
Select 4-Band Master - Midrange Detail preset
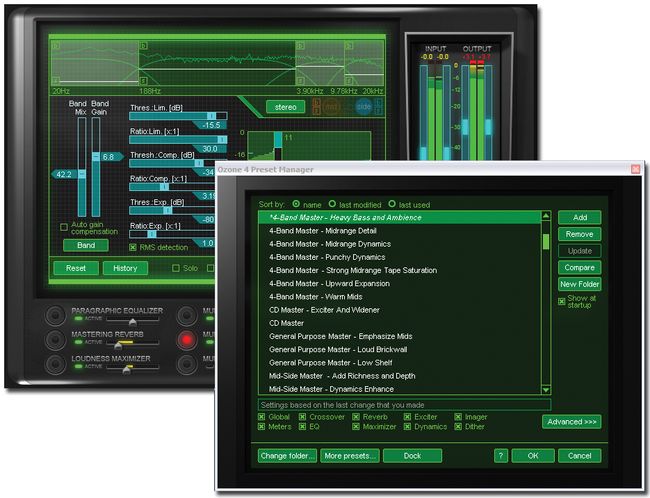[x=400, y=231]
